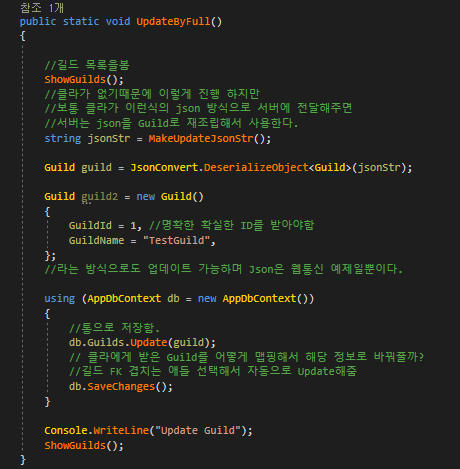Click the comment '//통으로 저장함.'

pos(114,328)
